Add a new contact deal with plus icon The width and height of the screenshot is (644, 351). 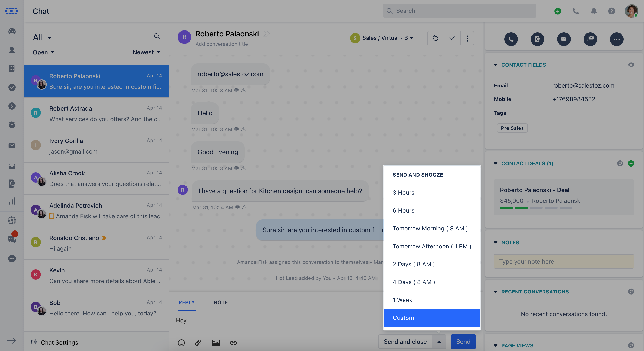tap(631, 164)
